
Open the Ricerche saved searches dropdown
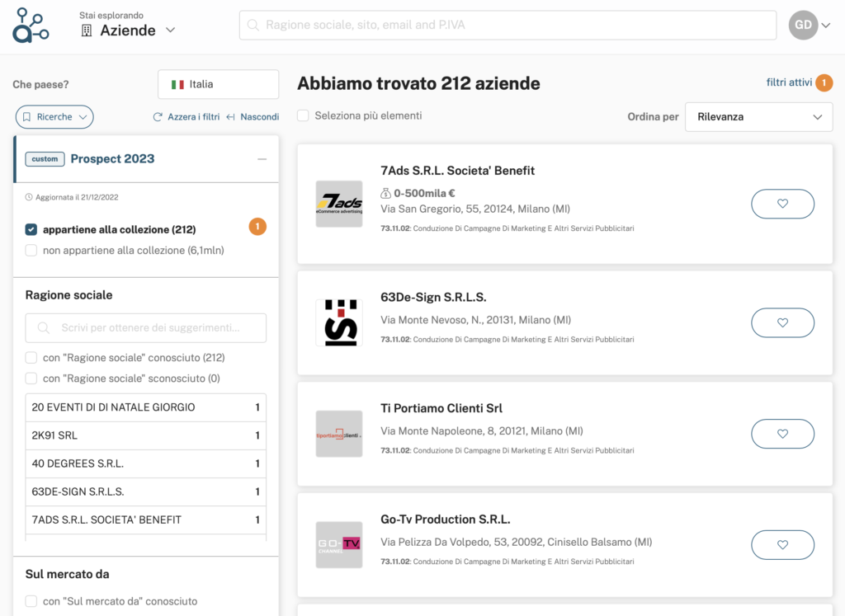coord(54,117)
